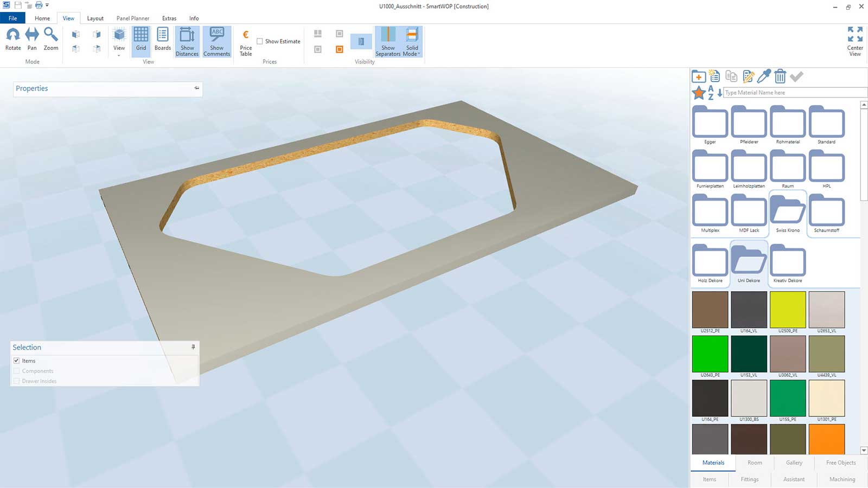Click the Center View icon
This screenshot has width=868, height=488.
click(855, 41)
